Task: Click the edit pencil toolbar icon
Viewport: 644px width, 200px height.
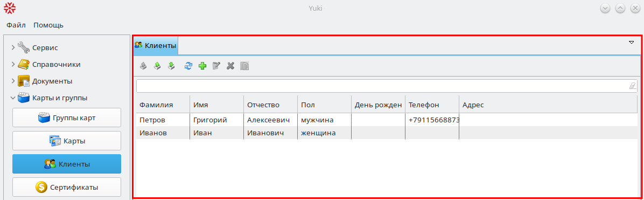Action: (216, 66)
